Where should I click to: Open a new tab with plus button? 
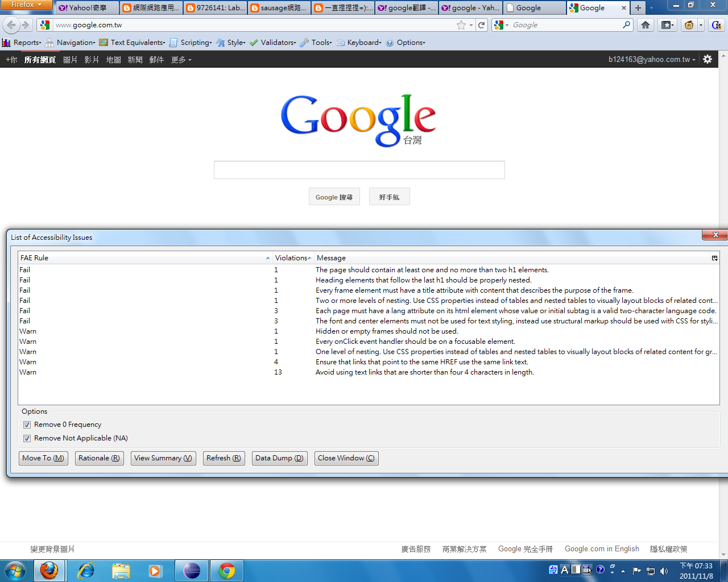click(x=638, y=8)
